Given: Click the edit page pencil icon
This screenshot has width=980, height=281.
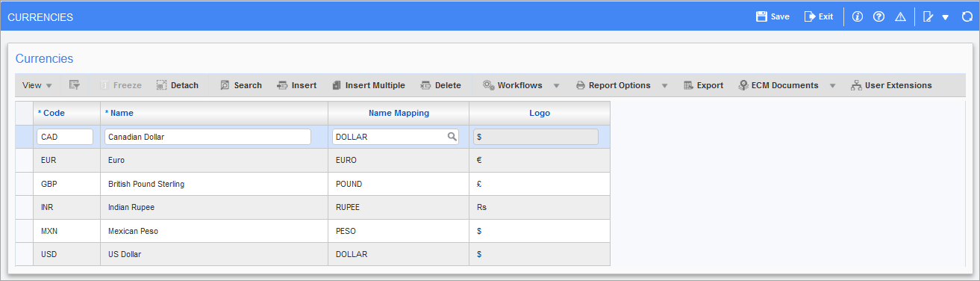Looking at the screenshot, I should coord(928,16).
